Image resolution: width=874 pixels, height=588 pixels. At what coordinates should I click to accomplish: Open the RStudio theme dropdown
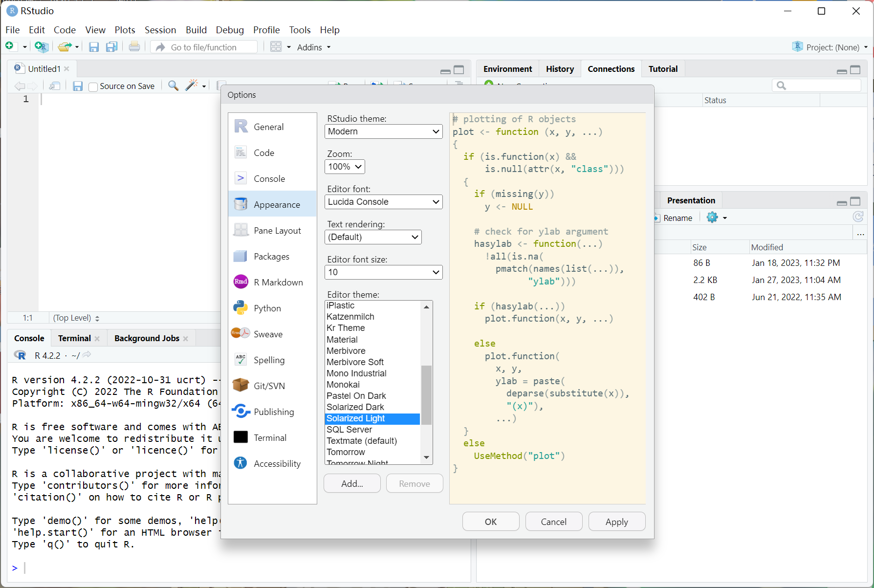[383, 131]
